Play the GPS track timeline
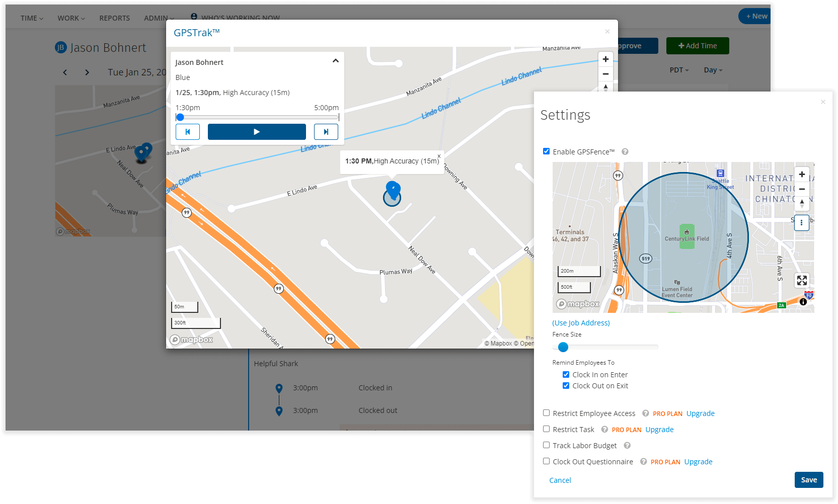Viewport: 838px width, 504px height. point(257,132)
